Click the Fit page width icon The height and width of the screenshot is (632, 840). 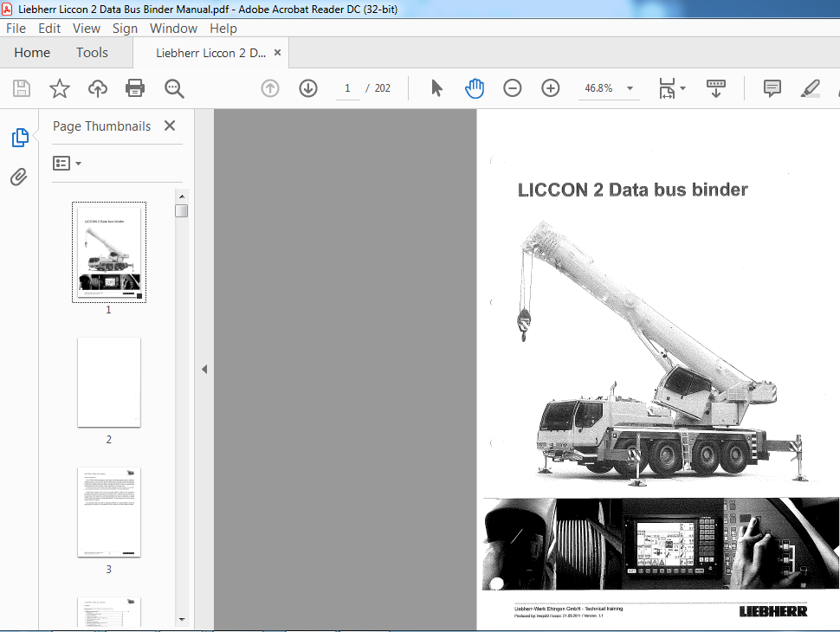click(667, 88)
